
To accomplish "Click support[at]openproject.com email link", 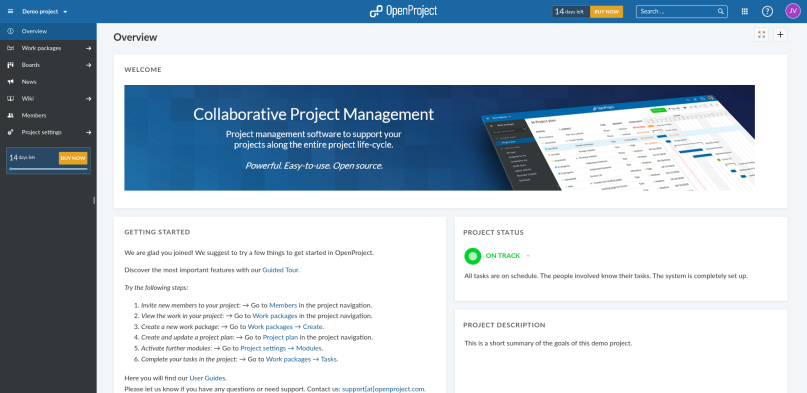I will [383, 389].
